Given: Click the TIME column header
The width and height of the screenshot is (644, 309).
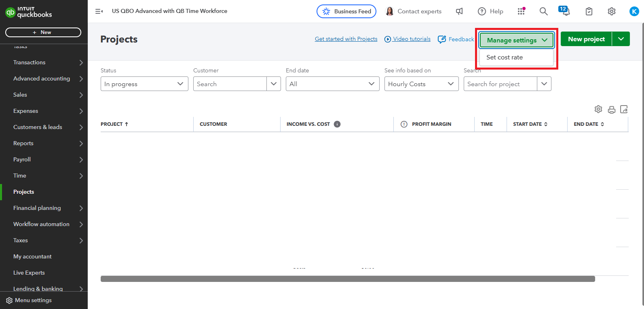Looking at the screenshot, I should (x=487, y=124).
